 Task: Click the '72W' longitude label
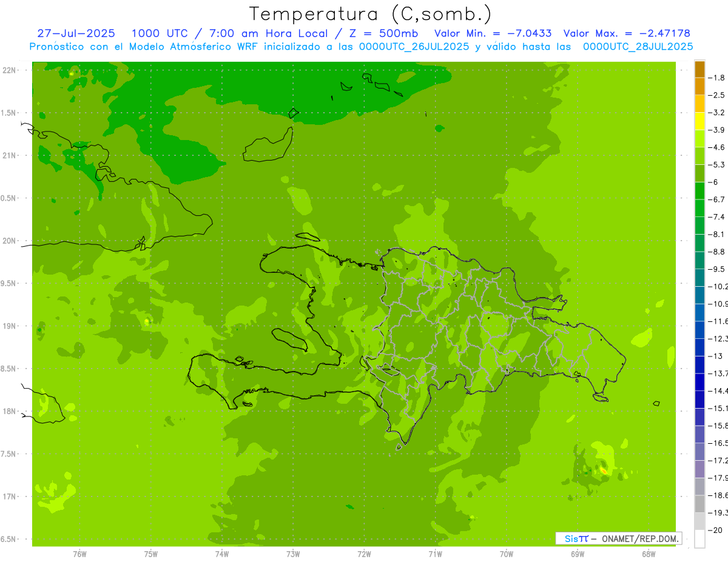pos(365,554)
